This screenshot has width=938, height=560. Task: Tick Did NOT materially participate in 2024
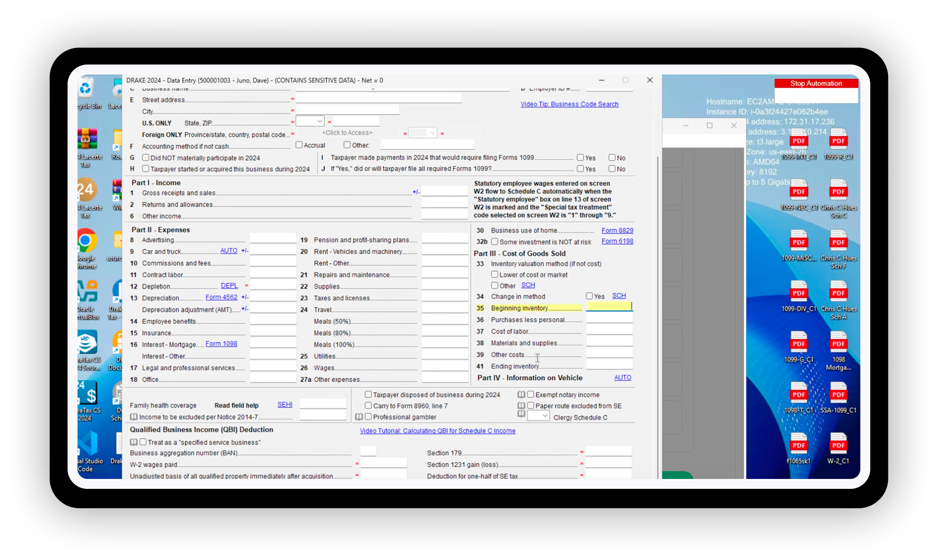coord(146,158)
